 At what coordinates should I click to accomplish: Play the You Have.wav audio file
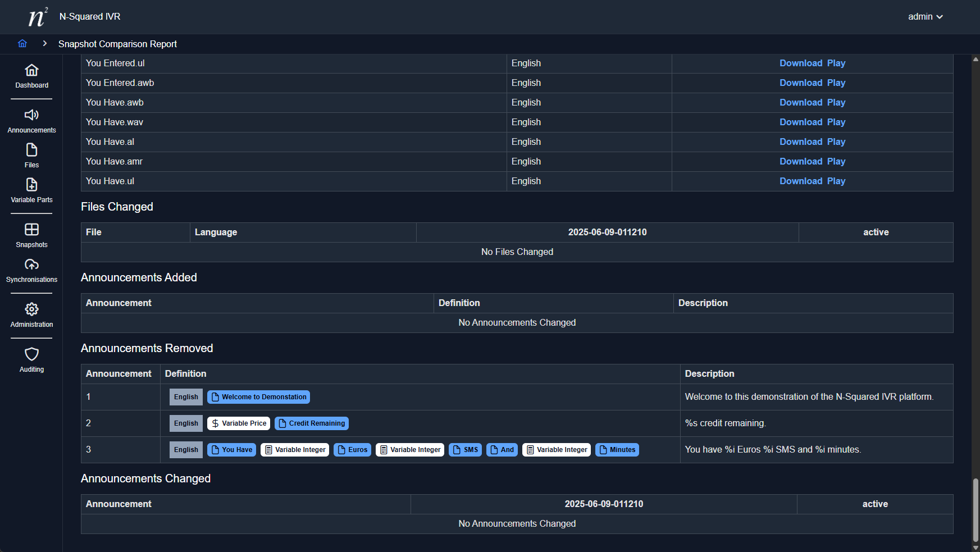tap(836, 122)
